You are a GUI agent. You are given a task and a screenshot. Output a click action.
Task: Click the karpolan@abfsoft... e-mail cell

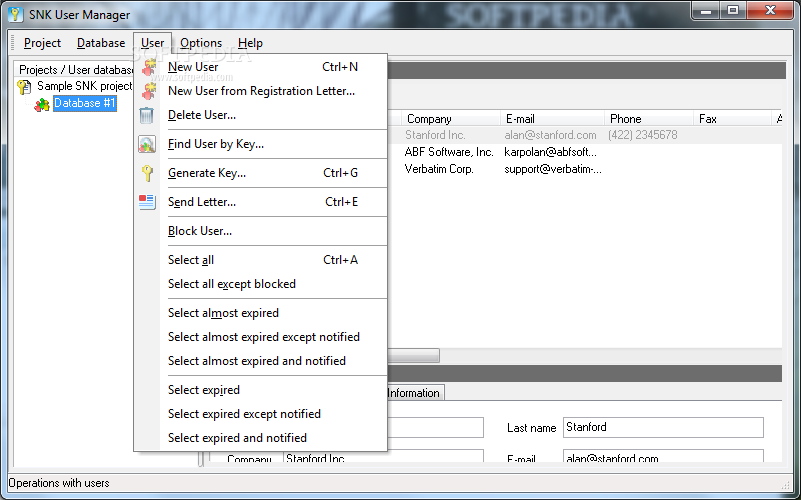[550, 152]
